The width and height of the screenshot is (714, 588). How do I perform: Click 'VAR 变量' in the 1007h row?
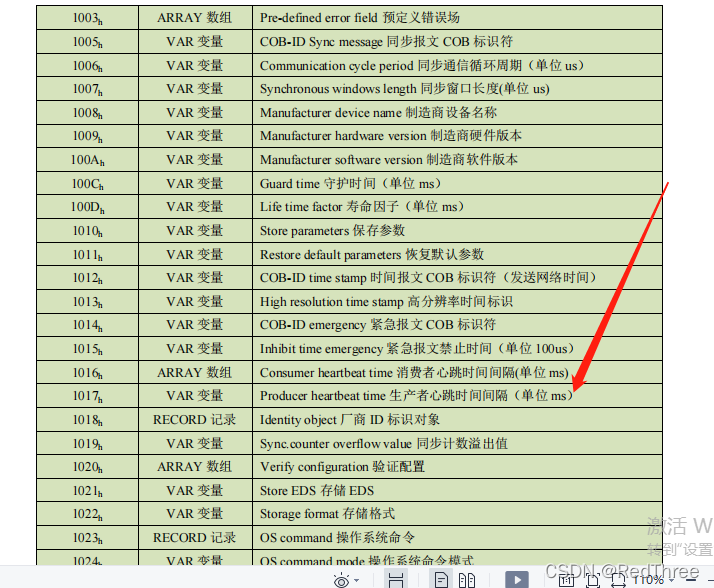coord(194,89)
